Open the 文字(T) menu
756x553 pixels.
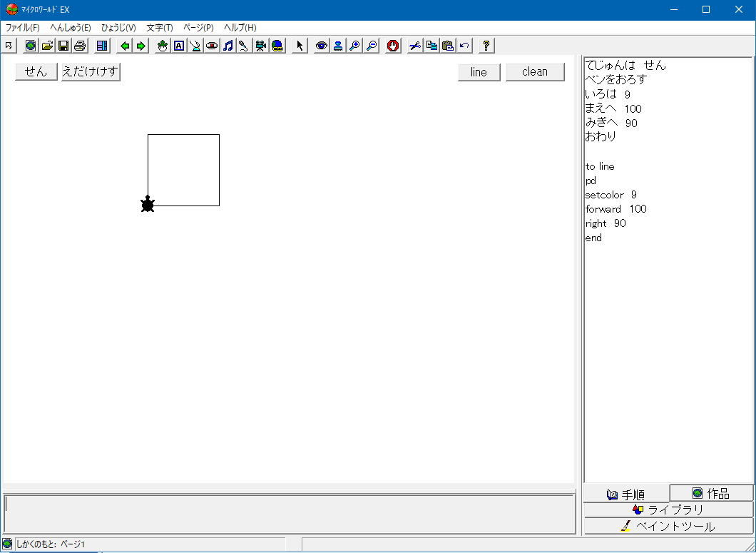pyautogui.click(x=160, y=28)
